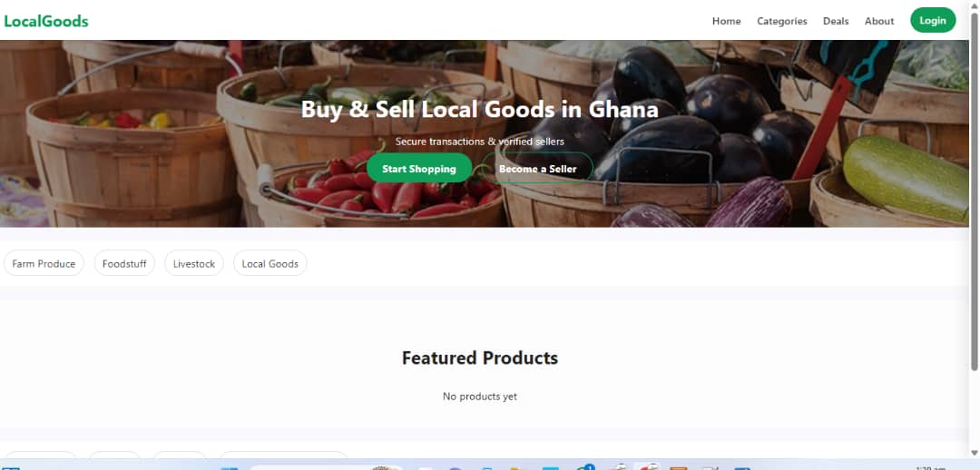Click the LocalGoods logo
Viewport: 980px width, 470px height.
click(46, 21)
